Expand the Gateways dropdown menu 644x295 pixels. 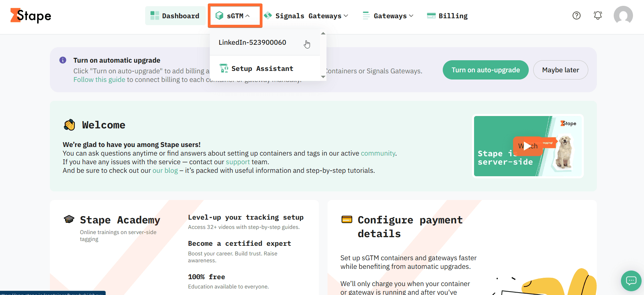click(x=388, y=16)
